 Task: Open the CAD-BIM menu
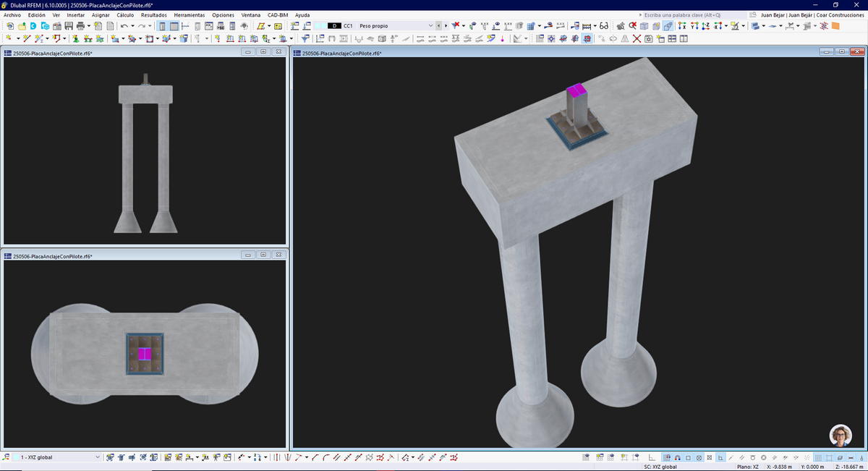[x=278, y=14]
